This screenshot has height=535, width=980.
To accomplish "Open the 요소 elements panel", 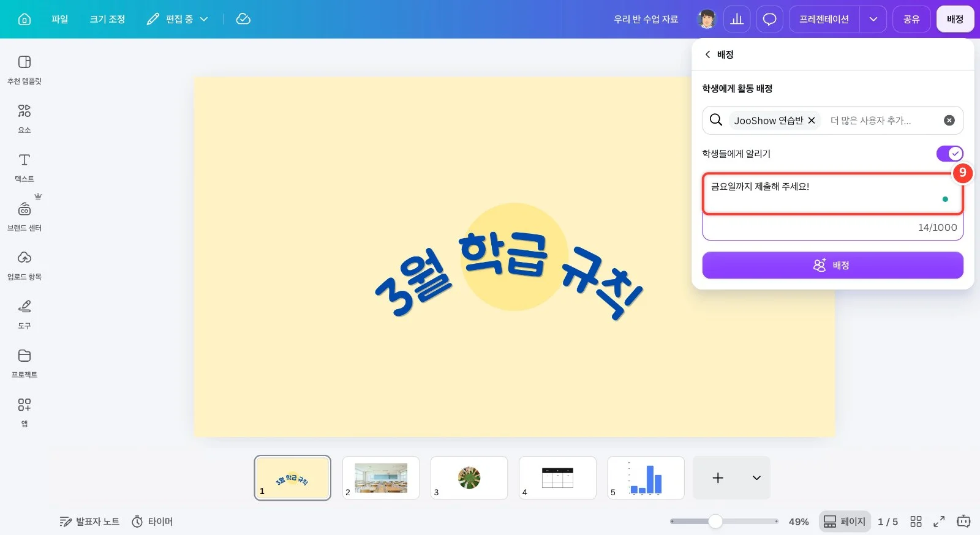I will pyautogui.click(x=24, y=119).
